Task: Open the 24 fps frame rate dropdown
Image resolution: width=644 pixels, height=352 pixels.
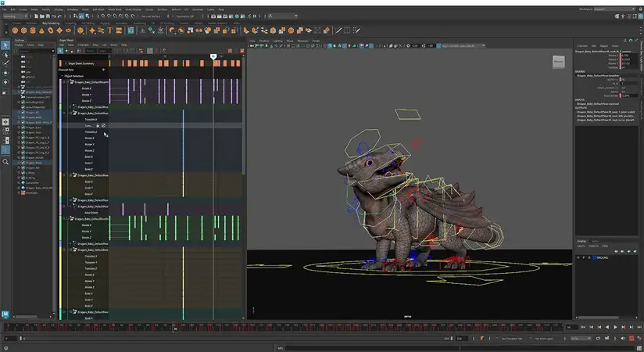Action: tap(581, 339)
